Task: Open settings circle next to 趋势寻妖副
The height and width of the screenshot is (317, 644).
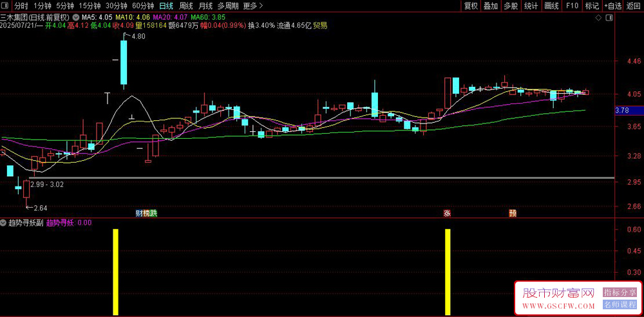Action: pos(3,223)
